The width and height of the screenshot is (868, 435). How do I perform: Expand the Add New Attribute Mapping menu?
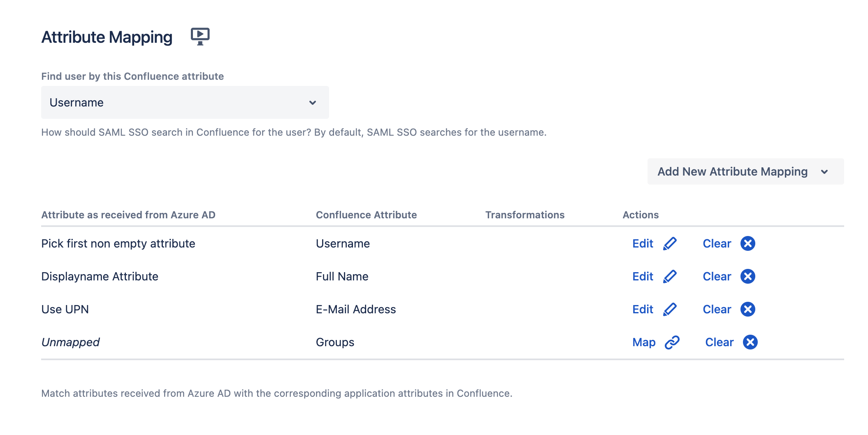[745, 171]
